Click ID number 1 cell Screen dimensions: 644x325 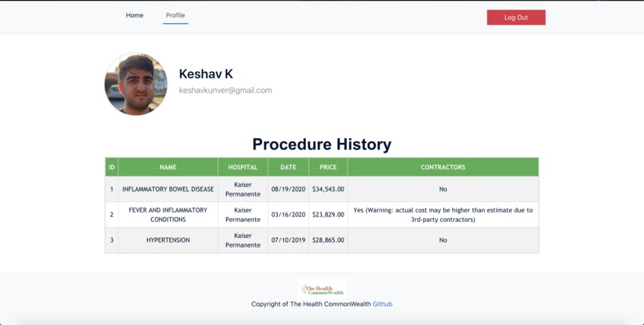[112, 189]
